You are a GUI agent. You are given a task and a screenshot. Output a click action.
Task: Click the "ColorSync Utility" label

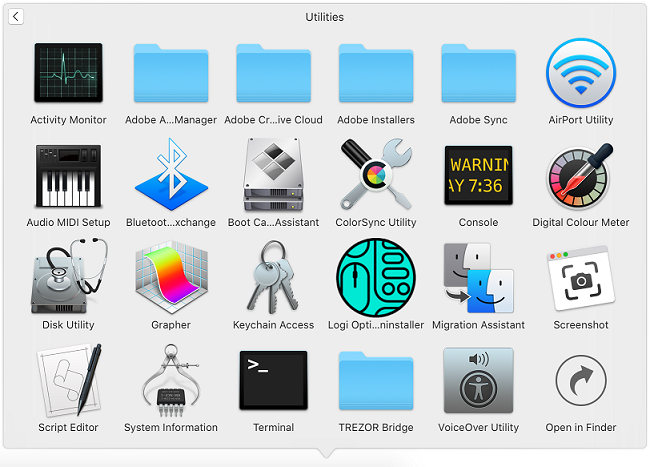point(376,223)
